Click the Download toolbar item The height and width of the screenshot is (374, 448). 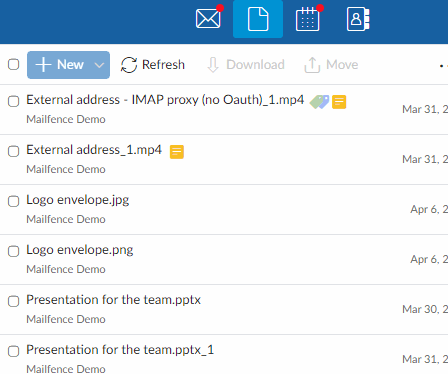(246, 65)
